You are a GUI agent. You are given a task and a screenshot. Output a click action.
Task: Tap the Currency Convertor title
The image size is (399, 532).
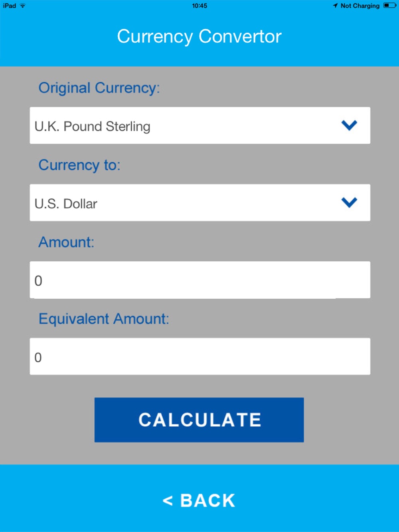(x=199, y=36)
